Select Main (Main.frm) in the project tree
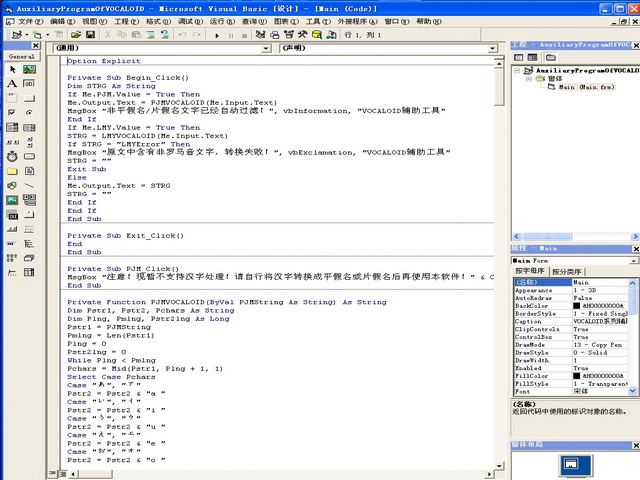 tap(586, 87)
